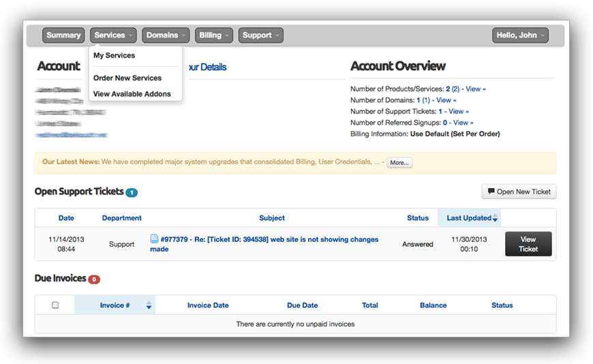Click the sort arrow on Last Updated column
The height and width of the screenshot is (364, 593).
[496, 218]
